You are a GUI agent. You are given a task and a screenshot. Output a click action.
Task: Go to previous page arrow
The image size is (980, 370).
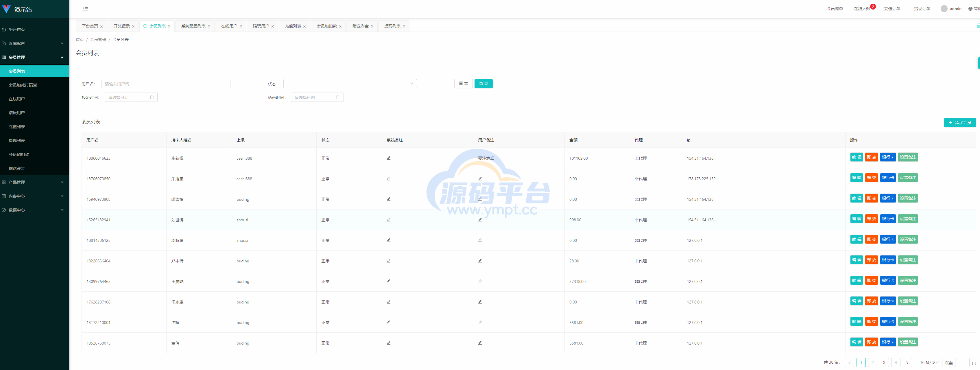[850, 362]
